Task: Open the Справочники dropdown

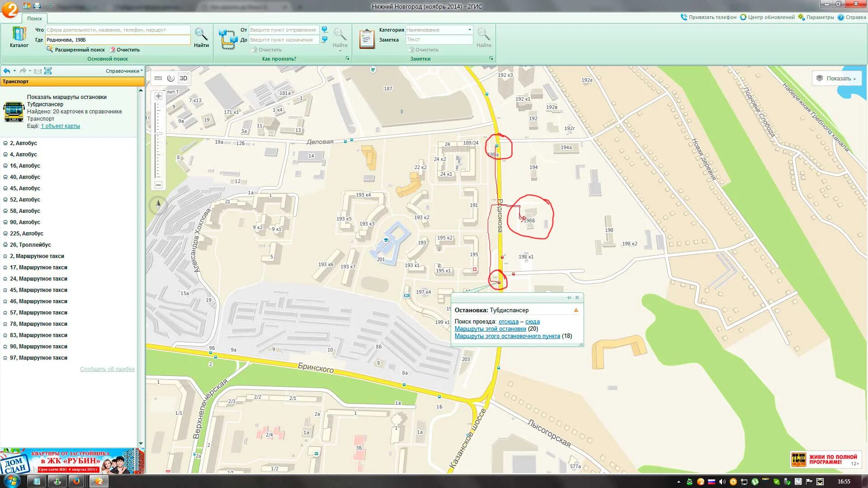Action: [x=124, y=71]
